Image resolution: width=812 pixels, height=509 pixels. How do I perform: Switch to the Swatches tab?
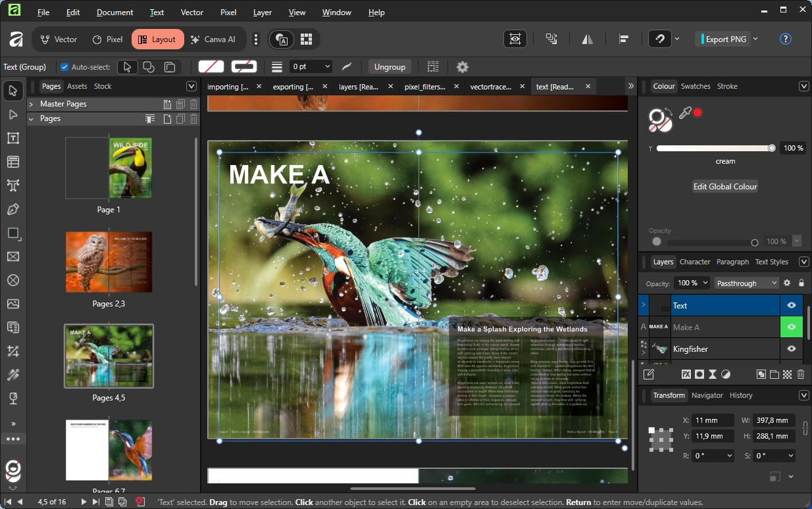pyautogui.click(x=695, y=86)
